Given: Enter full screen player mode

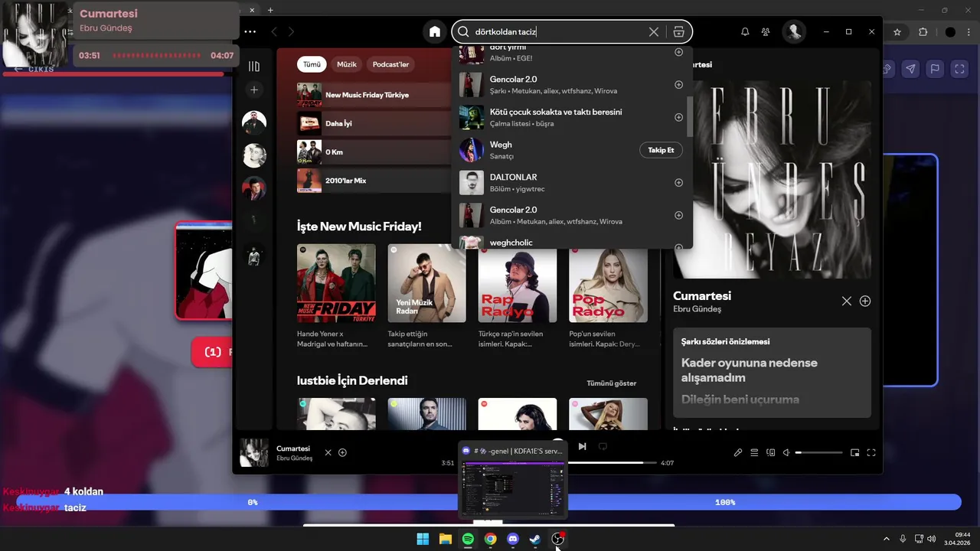Looking at the screenshot, I should (871, 452).
